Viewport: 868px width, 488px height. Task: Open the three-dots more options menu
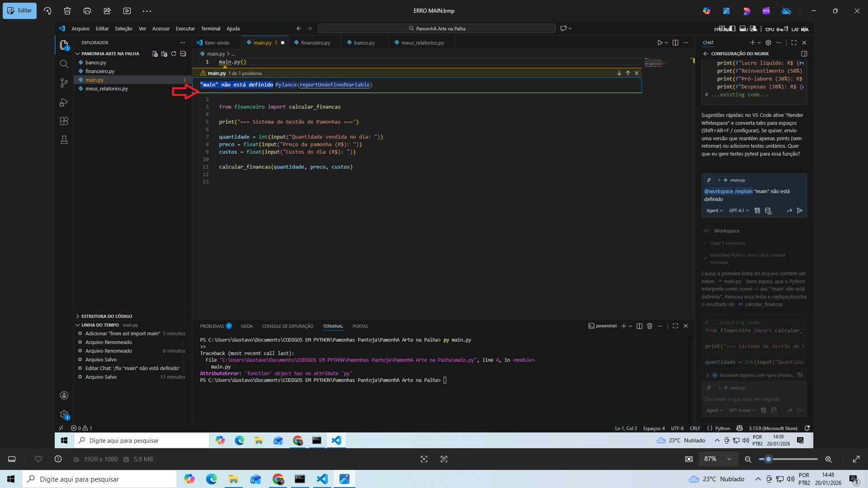(147, 11)
